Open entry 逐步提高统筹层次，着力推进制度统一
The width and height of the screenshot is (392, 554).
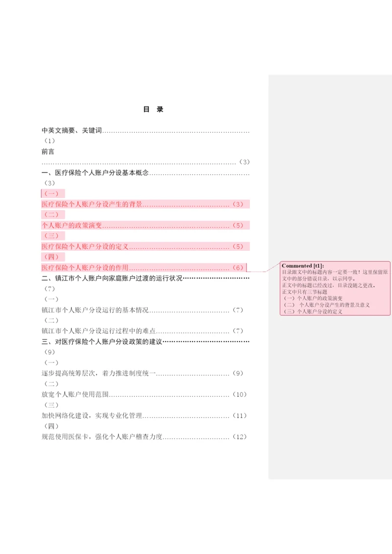point(98,373)
